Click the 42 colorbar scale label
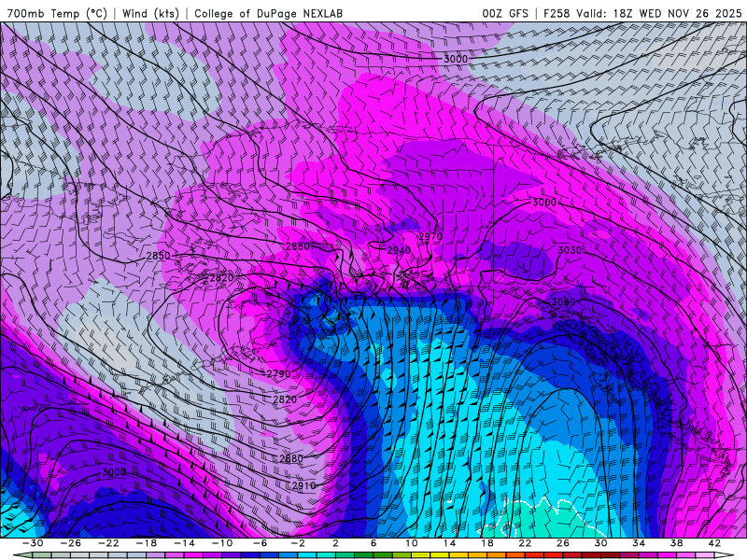 click(714, 543)
